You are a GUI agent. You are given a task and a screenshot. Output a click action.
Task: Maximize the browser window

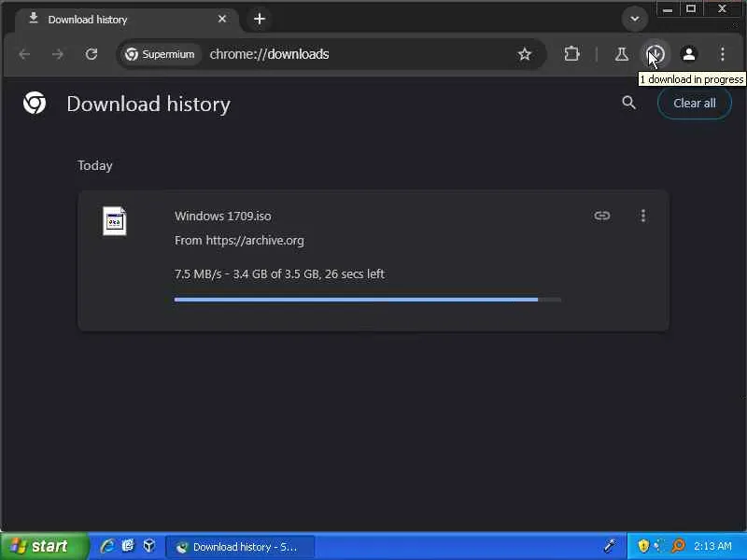click(x=691, y=9)
